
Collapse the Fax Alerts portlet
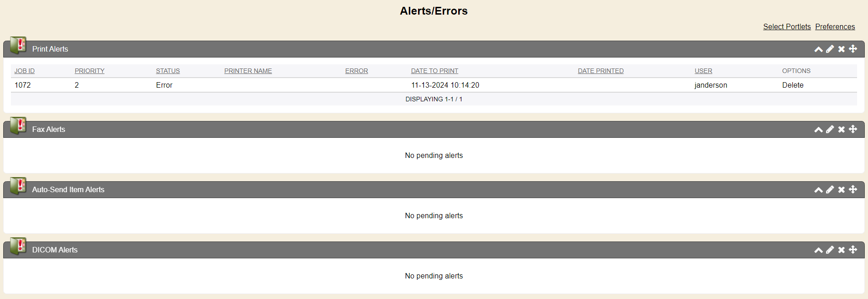coord(818,130)
